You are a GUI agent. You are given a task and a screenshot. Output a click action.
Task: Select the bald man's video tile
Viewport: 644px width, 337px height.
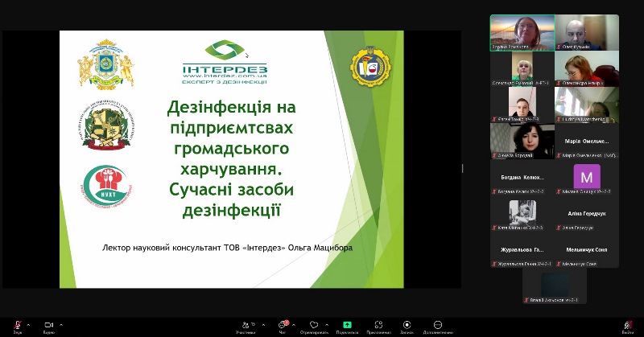[587, 32]
